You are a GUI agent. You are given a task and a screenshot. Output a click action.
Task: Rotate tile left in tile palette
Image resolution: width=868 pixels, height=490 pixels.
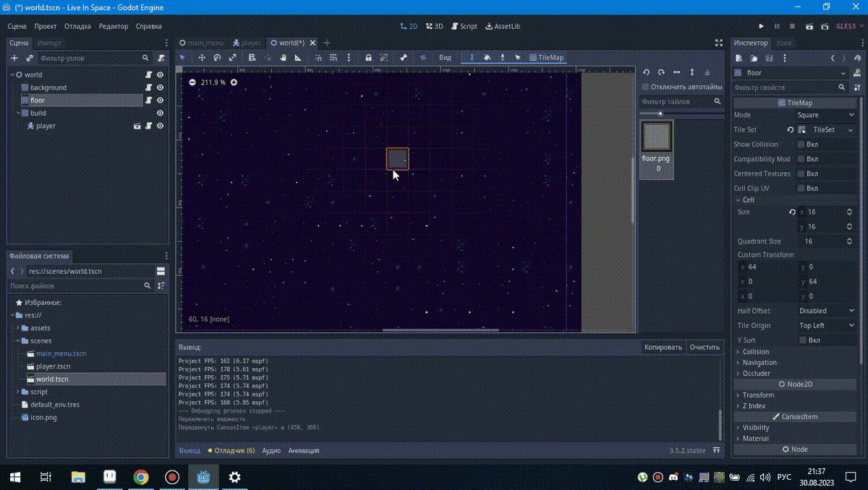click(647, 72)
